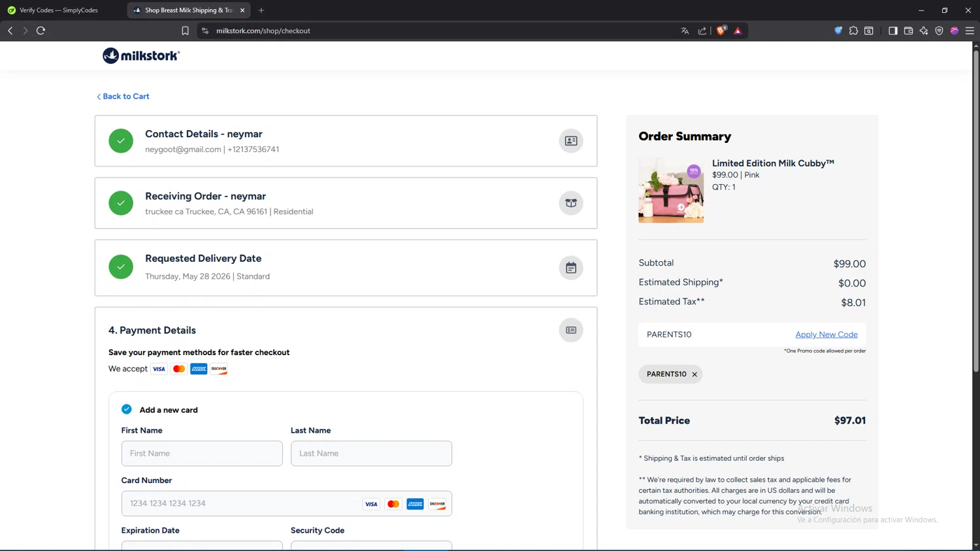Screen dimensions: 980x551
Task: Click the Payment Details card icon
Action: coord(571,330)
